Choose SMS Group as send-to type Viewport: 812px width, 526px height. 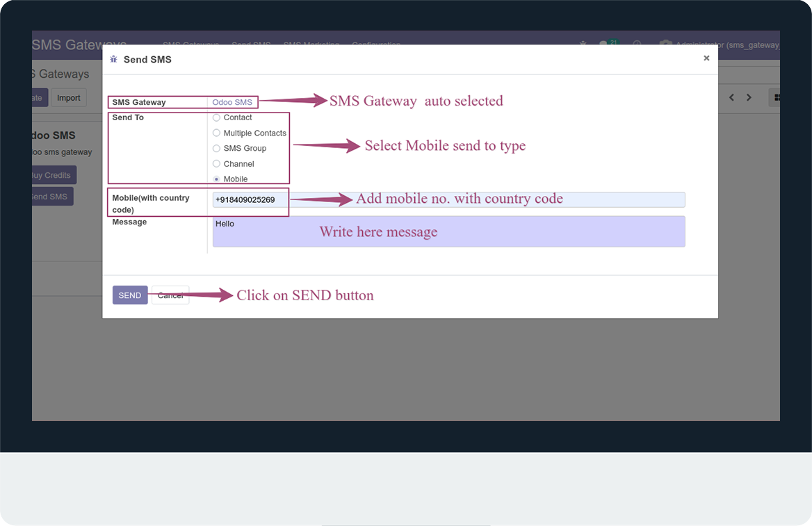[216, 148]
